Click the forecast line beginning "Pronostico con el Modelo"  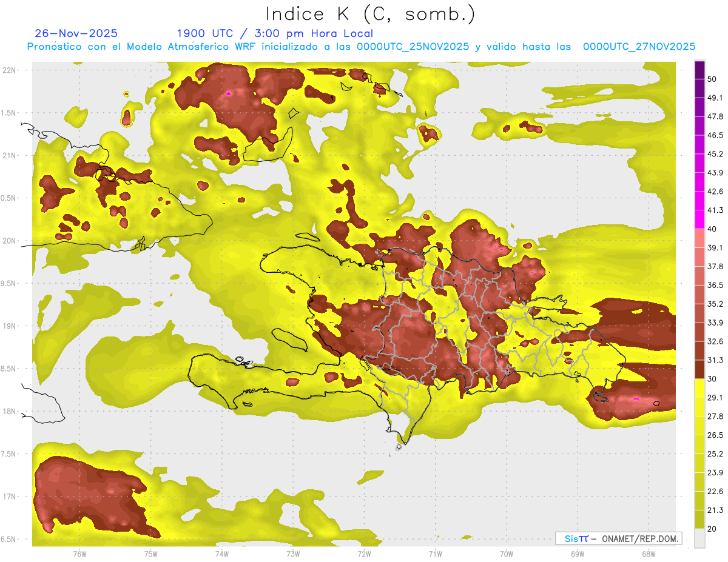361,47
